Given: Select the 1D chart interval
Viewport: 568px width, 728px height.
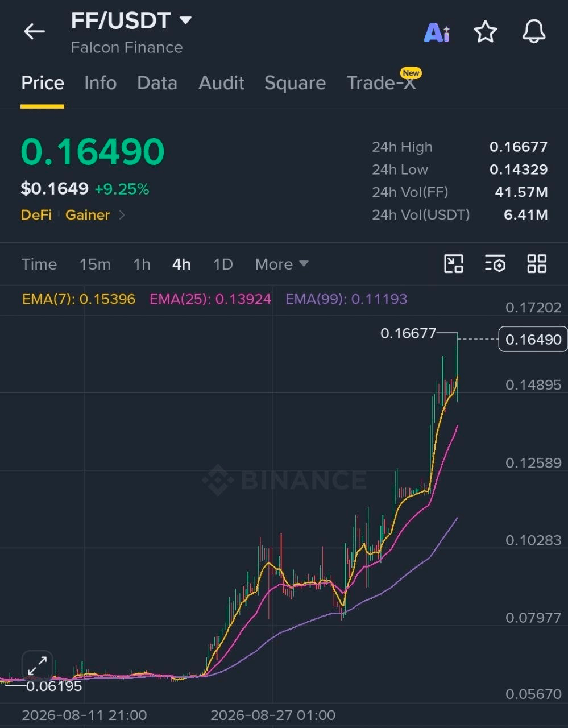Looking at the screenshot, I should (x=223, y=264).
